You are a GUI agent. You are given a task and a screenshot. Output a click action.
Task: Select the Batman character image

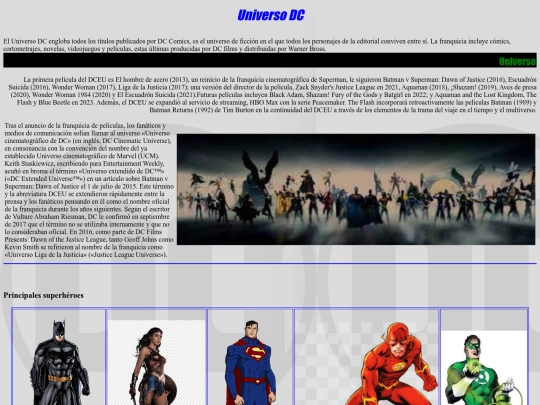(x=59, y=362)
